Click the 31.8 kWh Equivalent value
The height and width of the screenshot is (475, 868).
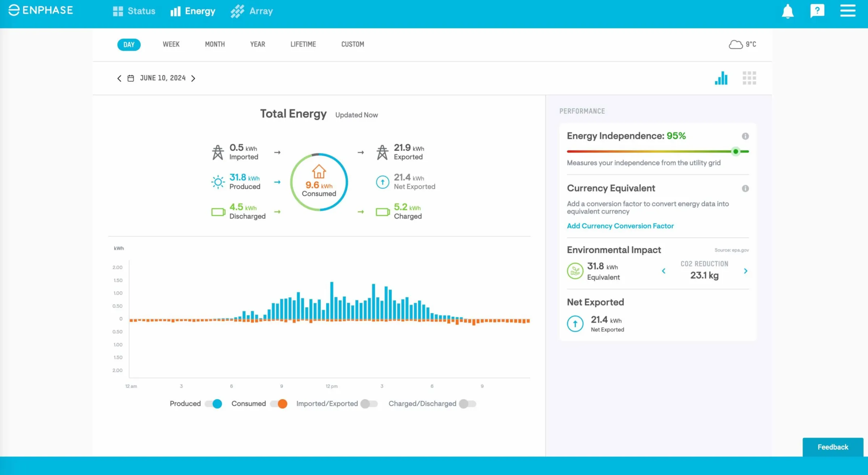tap(603, 267)
